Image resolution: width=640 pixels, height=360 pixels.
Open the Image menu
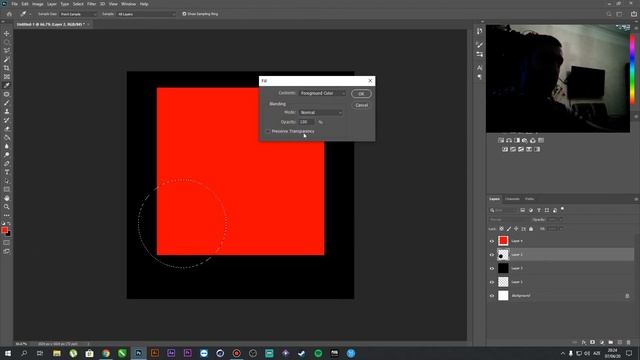[38, 4]
